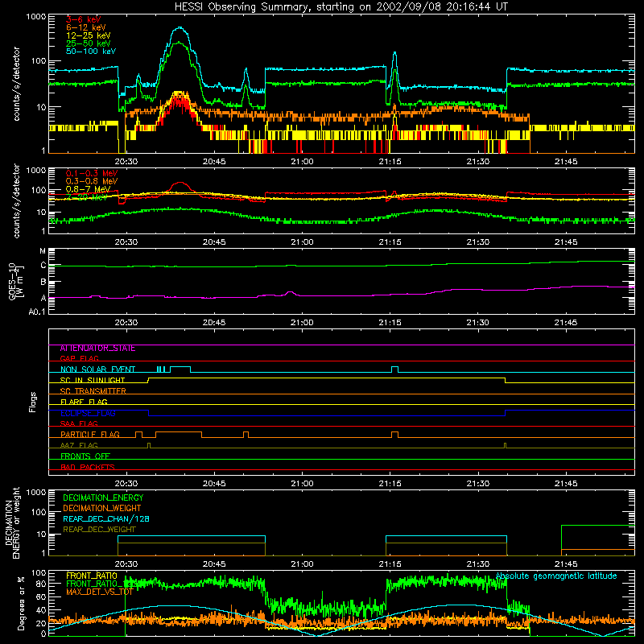Click the HESSI Observing Summary title text
The width and height of the screenshot is (644, 644).
(x=341, y=7)
